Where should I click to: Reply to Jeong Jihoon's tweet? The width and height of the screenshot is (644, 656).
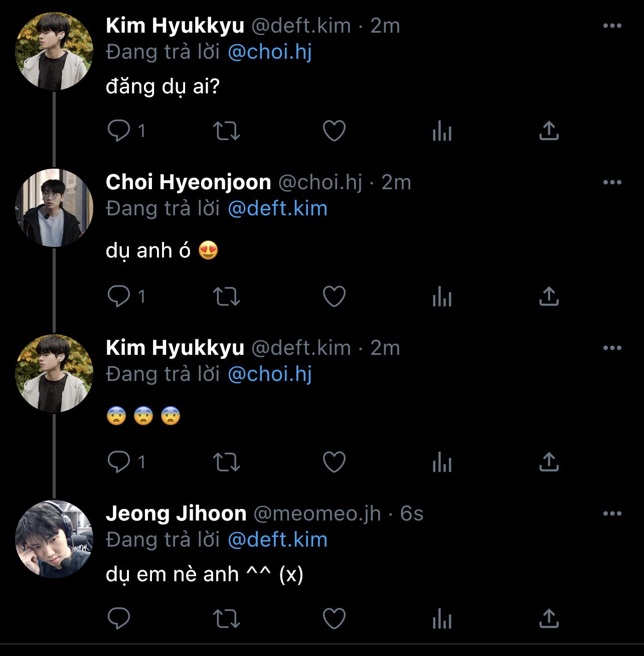(x=119, y=619)
